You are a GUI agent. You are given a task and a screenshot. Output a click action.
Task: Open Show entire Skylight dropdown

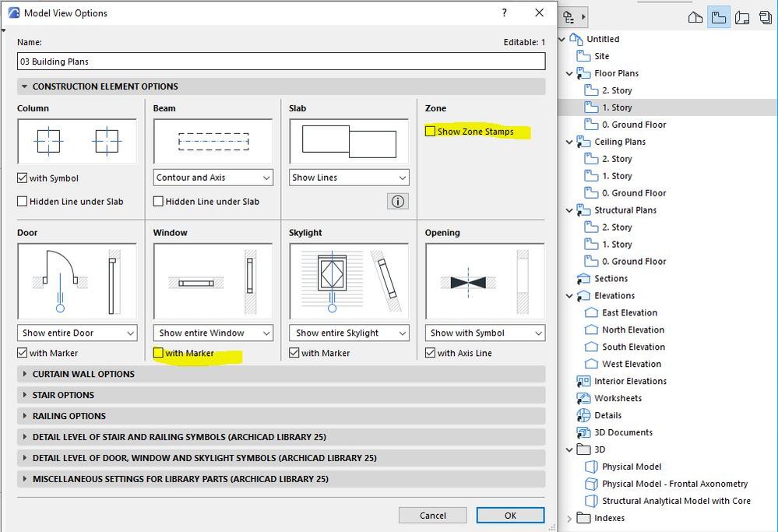[x=349, y=333]
